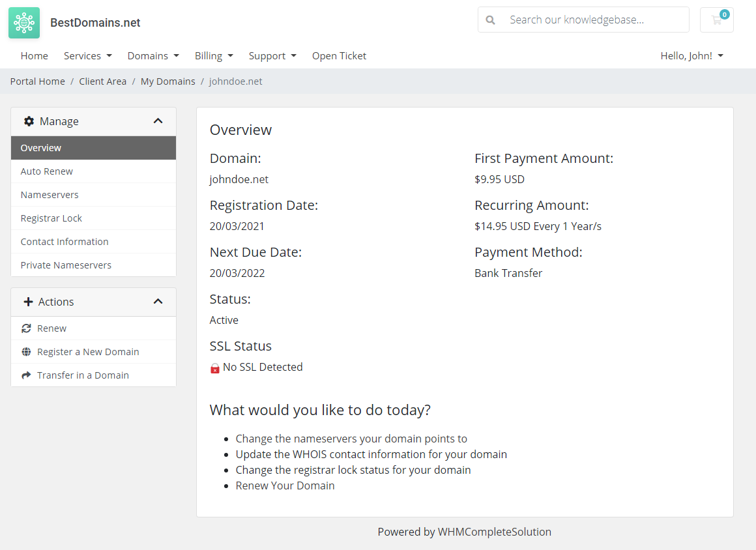Click the red No SSL lock icon
Image resolution: width=756 pixels, height=550 pixels.
coord(215,368)
